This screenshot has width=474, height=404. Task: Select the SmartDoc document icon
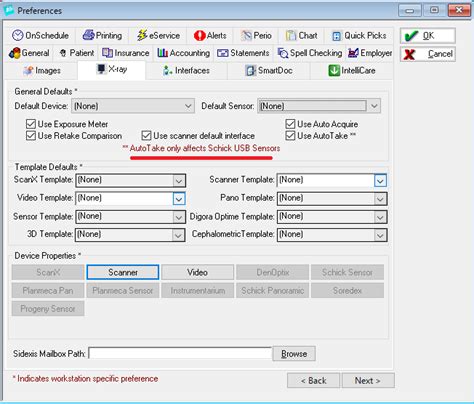point(250,70)
